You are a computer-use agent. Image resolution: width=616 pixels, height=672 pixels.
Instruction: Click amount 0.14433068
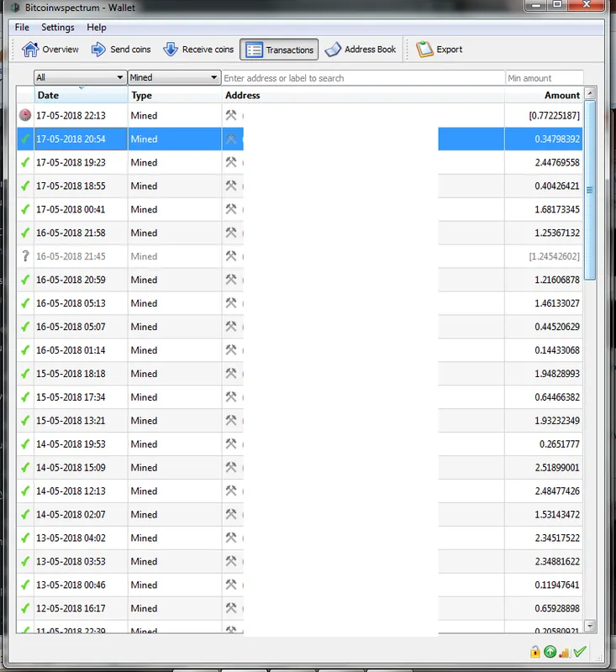click(x=557, y=350)
